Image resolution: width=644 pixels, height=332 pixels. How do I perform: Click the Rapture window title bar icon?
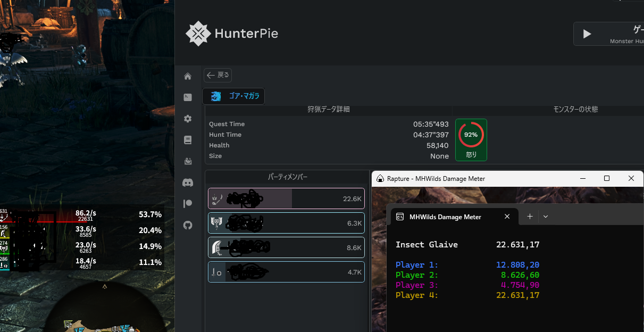[380, 179]
